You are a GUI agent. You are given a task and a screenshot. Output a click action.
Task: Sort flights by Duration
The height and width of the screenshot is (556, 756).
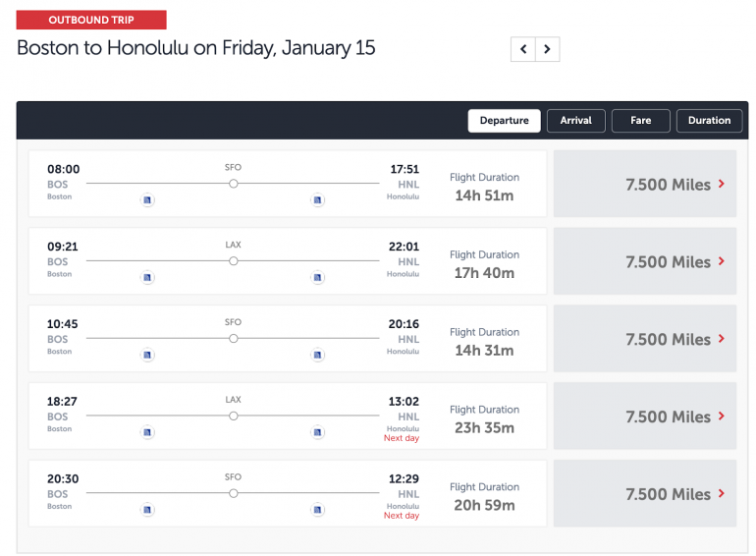coord(709,121)
